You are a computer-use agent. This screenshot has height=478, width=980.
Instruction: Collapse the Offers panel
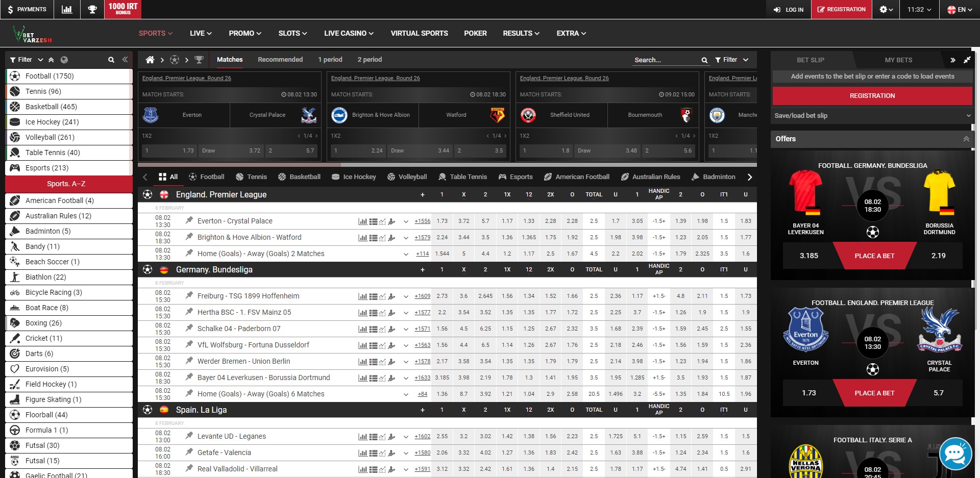click(966, 139)
